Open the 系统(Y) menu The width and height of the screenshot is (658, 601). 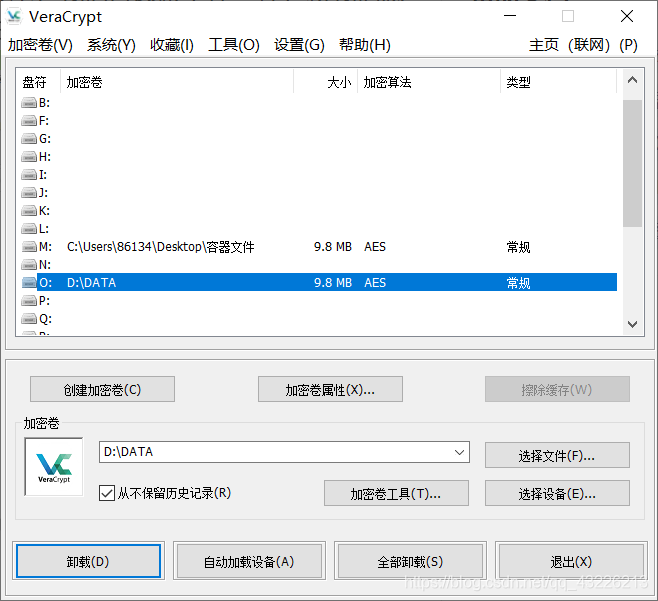point(111,44)
